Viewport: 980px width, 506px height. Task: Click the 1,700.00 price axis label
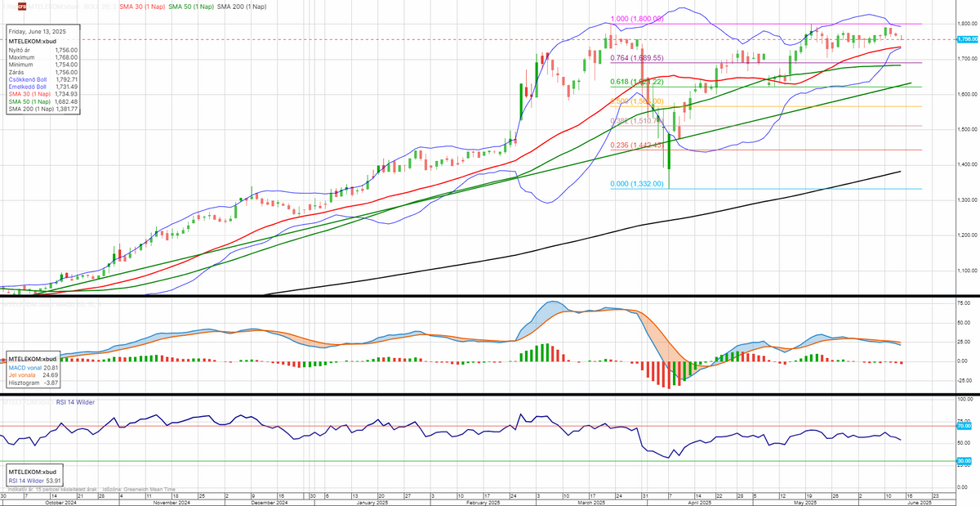[967, 59]
